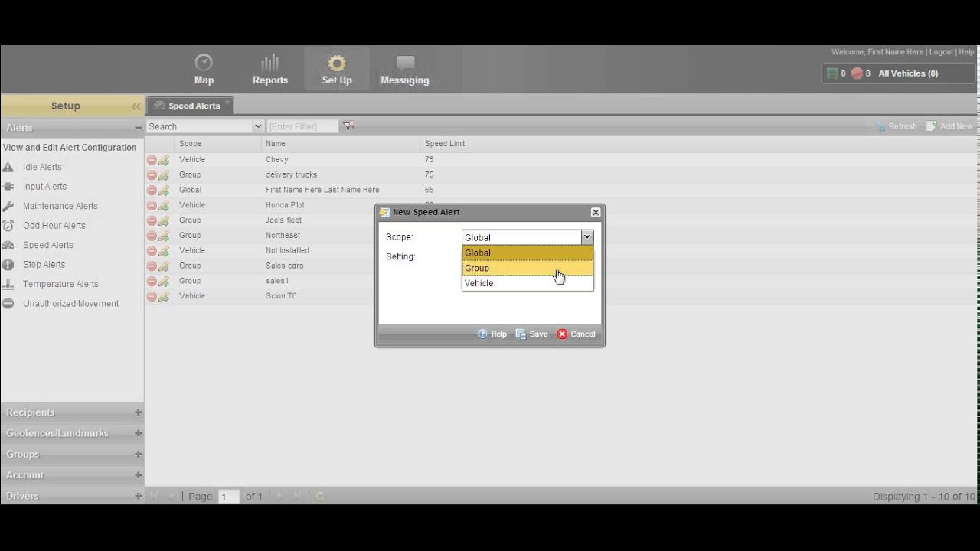Open the Search field dropdown
980x551 pixels.
coord(258,126)
